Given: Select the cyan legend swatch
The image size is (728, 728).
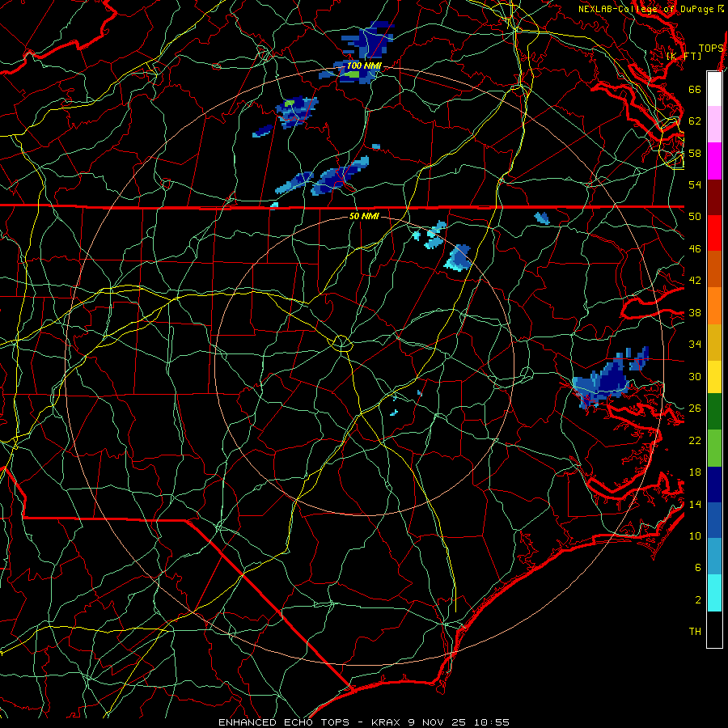Looking at the screenshot, I should [x=714, y=593].
